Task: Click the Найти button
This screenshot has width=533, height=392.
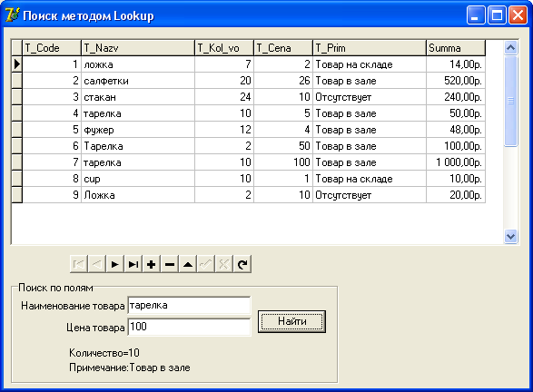Action: click(291, 321)
